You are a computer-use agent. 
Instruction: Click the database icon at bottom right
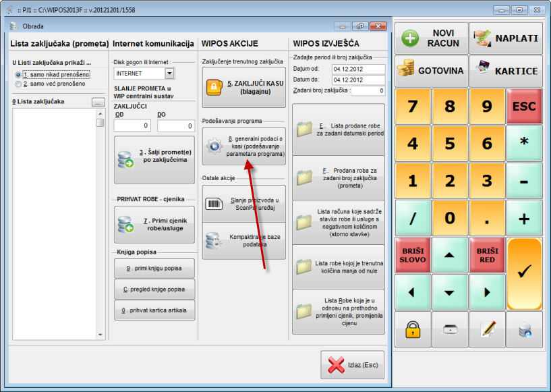coord(524,329)
